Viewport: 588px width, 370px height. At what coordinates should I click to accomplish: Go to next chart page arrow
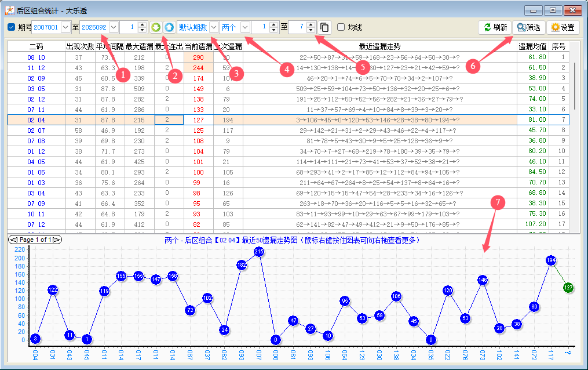57,240
